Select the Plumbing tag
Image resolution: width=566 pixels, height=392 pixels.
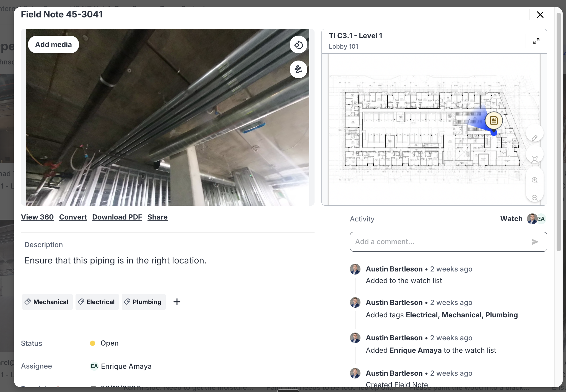click(x=144, y=302)
